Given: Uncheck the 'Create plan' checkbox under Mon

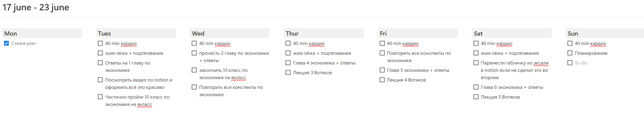Looking at the screenshot, I should pos(6,43).
